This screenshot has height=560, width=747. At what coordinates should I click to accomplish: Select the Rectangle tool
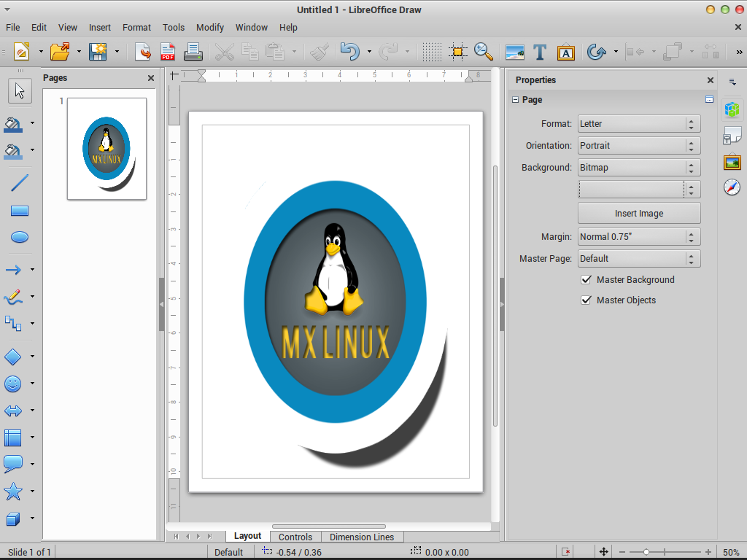point(20,211)
